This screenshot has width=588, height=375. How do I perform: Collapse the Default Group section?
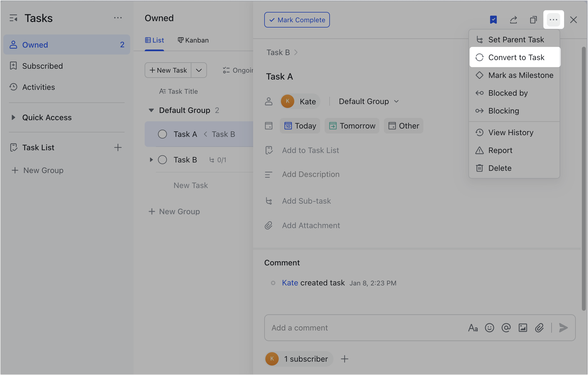151,110
